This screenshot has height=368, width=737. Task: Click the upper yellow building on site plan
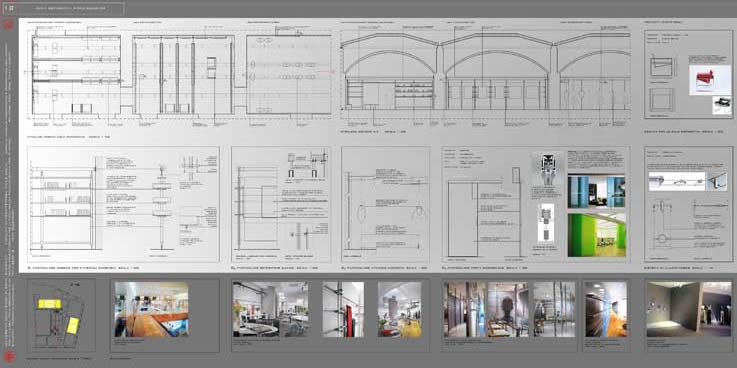point(49,304)
